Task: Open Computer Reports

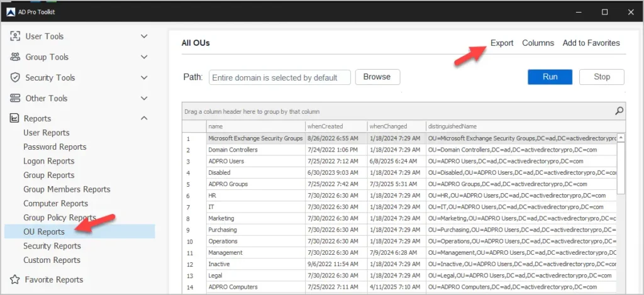Action: coord(55,203)
